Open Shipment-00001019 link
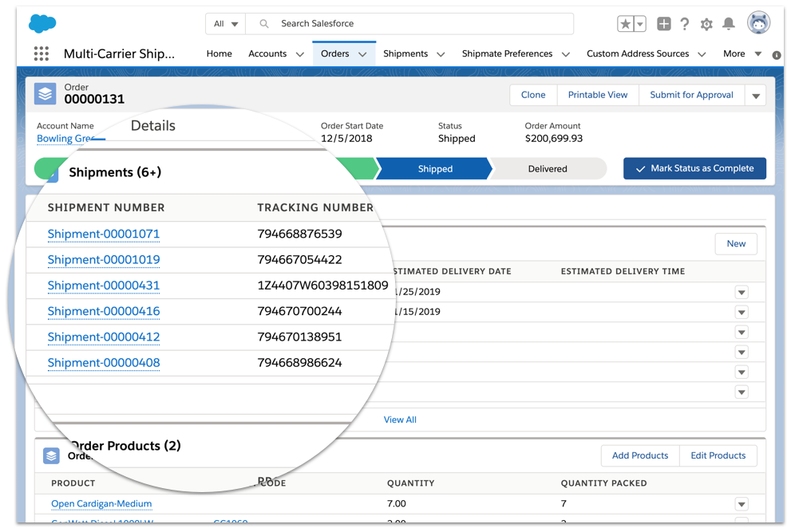This screenshot has width=791, height=532. (104, 260)
